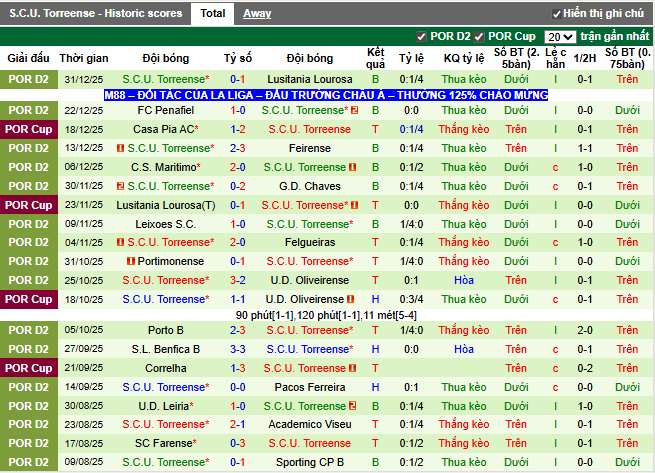Click red card icon in 23/11/25 Lusitania Lourosa row
Viewport: 655px width, 473px height.
click(355, 205)
